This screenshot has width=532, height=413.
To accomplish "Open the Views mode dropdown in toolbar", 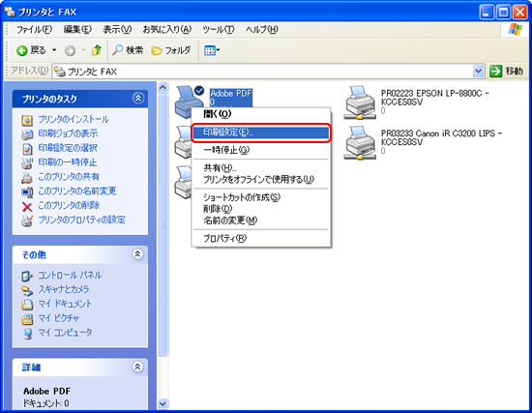I will point(212,51).
